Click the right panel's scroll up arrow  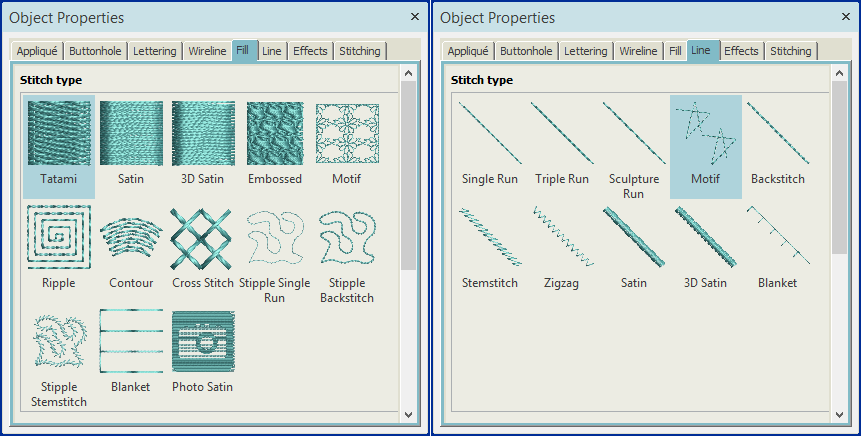[x=839, y=73]
